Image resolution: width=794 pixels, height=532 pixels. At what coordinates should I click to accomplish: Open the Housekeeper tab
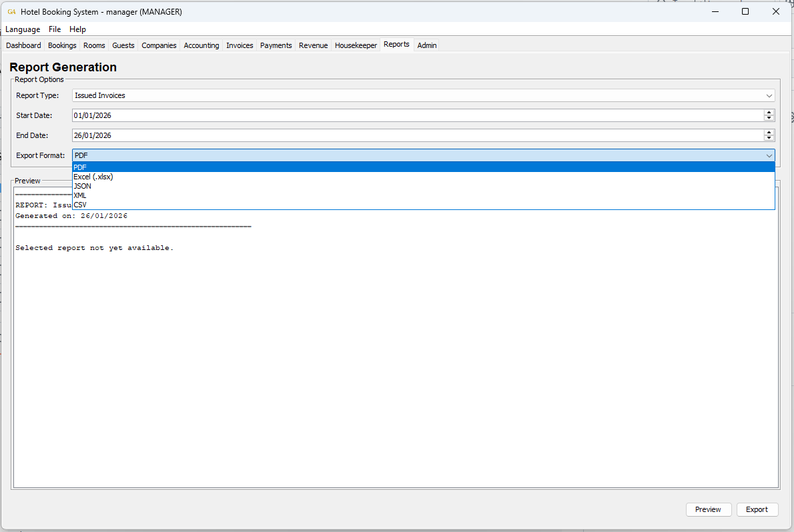tap(356, 45)
